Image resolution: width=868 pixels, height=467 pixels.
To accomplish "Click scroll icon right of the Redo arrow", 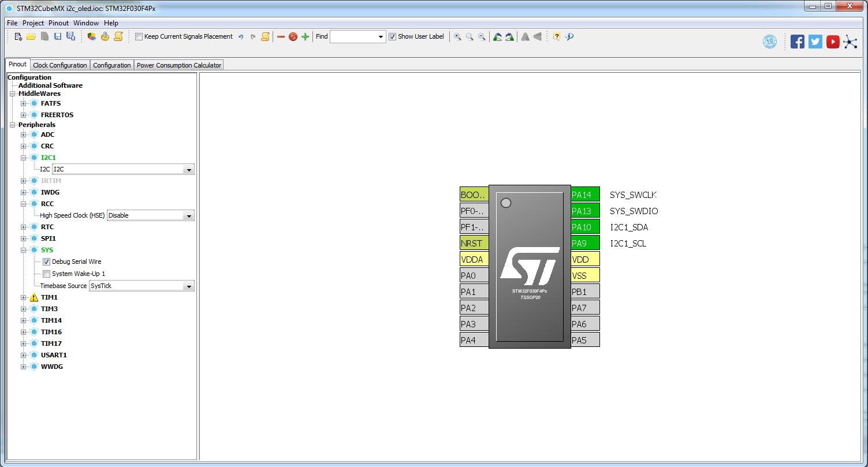I will [x=266, y=36].
